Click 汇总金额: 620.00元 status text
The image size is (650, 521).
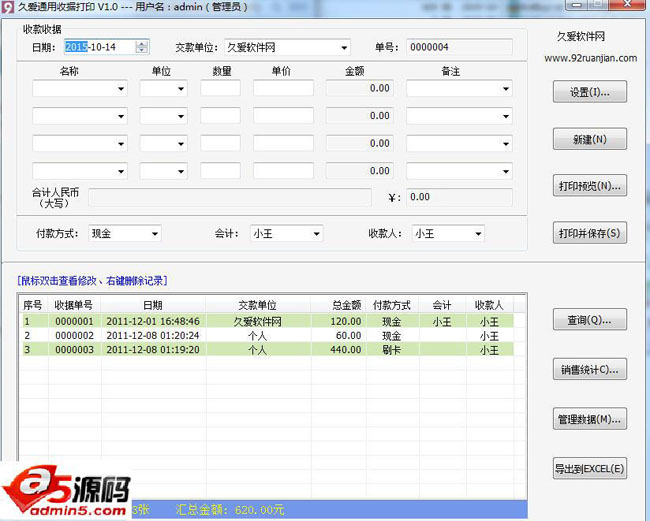click(230, 510)
